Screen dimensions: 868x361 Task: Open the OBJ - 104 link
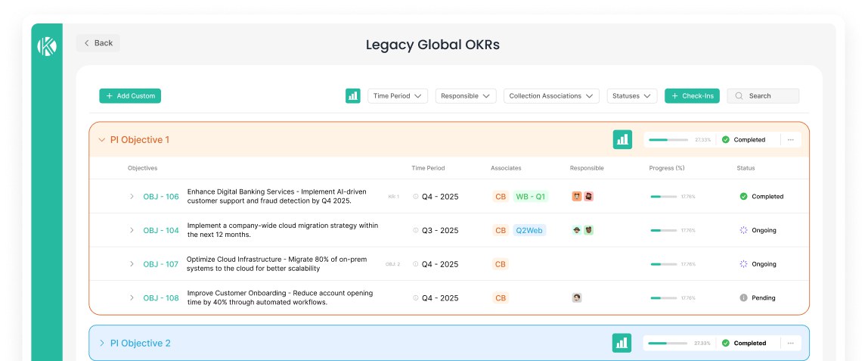click(161, 230)
